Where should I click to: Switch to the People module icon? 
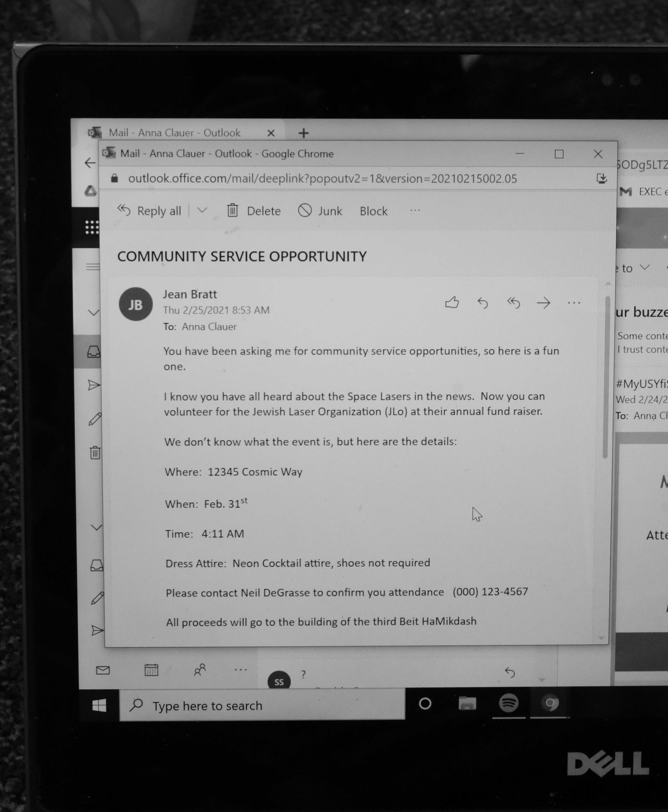click(x=200, y=670)
